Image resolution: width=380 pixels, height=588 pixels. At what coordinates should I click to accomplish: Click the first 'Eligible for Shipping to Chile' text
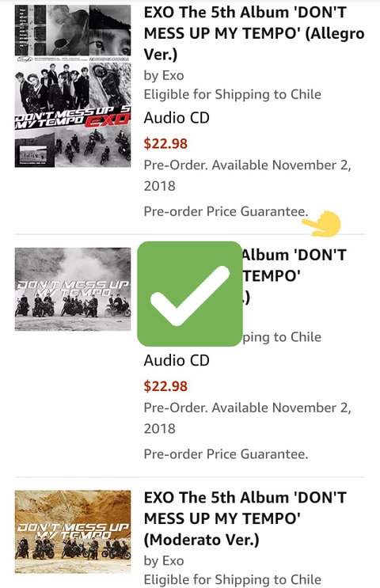point(233,94)
